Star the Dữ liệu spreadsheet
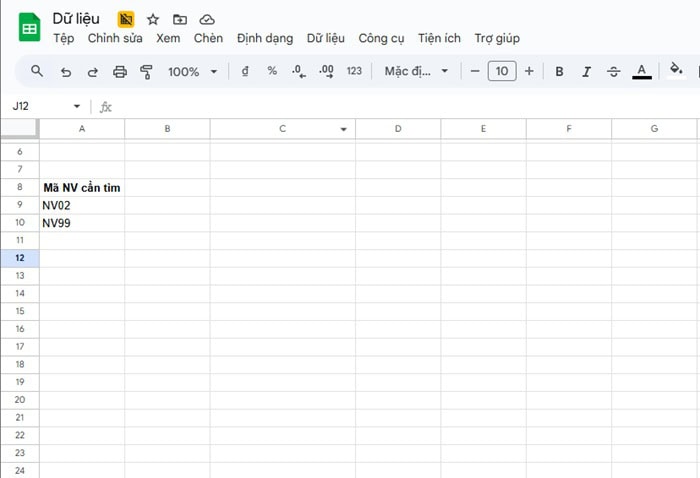The image size is (700, 478). click(153, 19)
